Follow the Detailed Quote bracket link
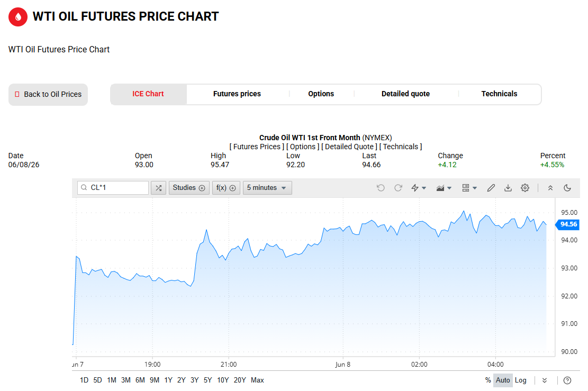The width and height of the screenshot is (588, 391). 349,147
